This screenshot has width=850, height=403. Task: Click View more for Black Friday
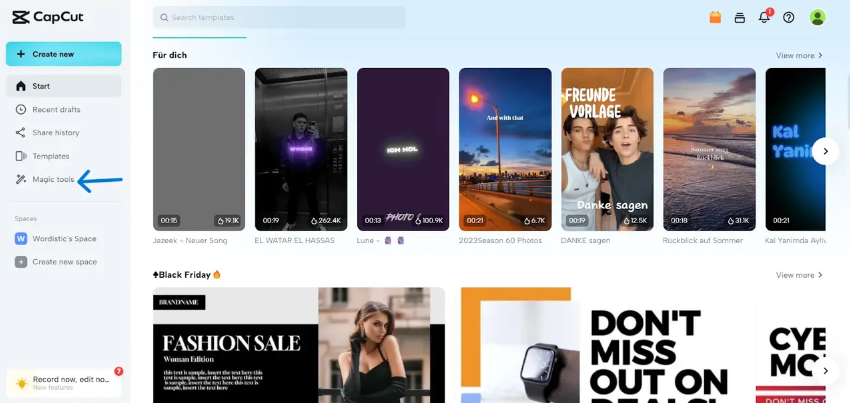799,275
